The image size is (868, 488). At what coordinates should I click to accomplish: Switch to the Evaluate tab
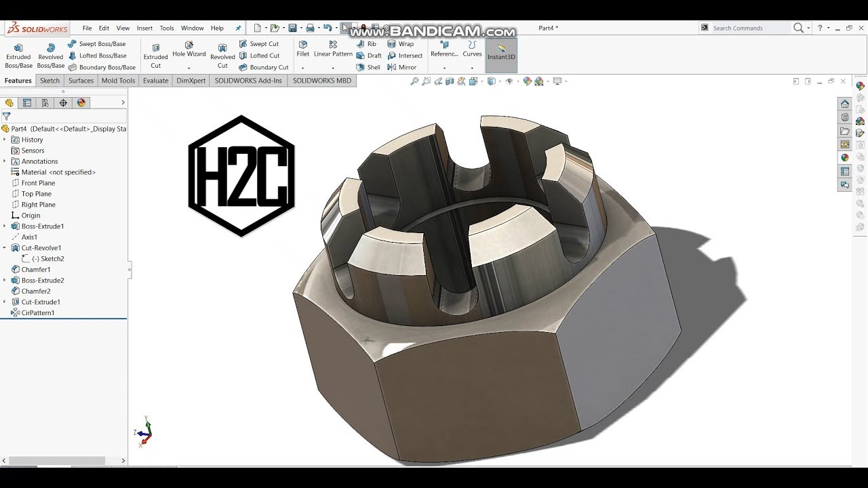coord(155,81)
